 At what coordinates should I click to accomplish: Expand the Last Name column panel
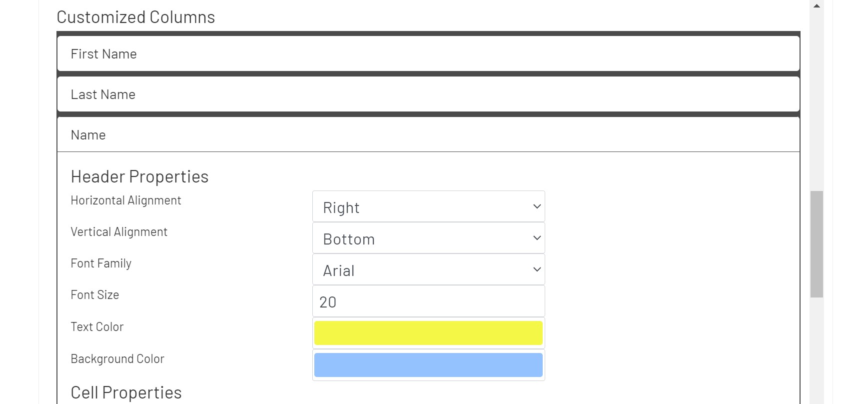coord(428,94)
